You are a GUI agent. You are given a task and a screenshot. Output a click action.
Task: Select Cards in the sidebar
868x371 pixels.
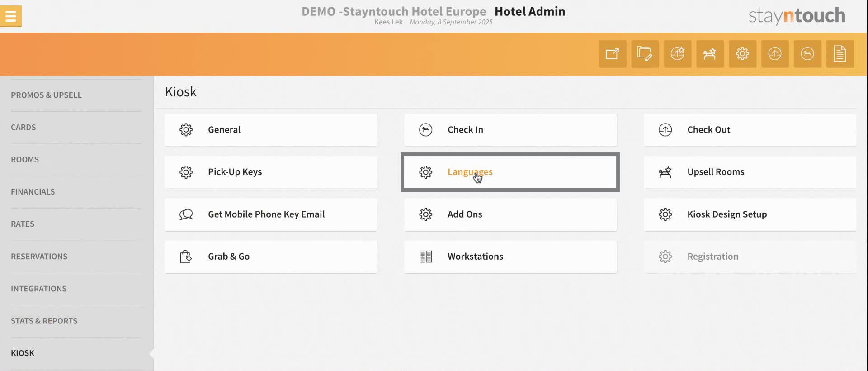(x=24, y=128)
